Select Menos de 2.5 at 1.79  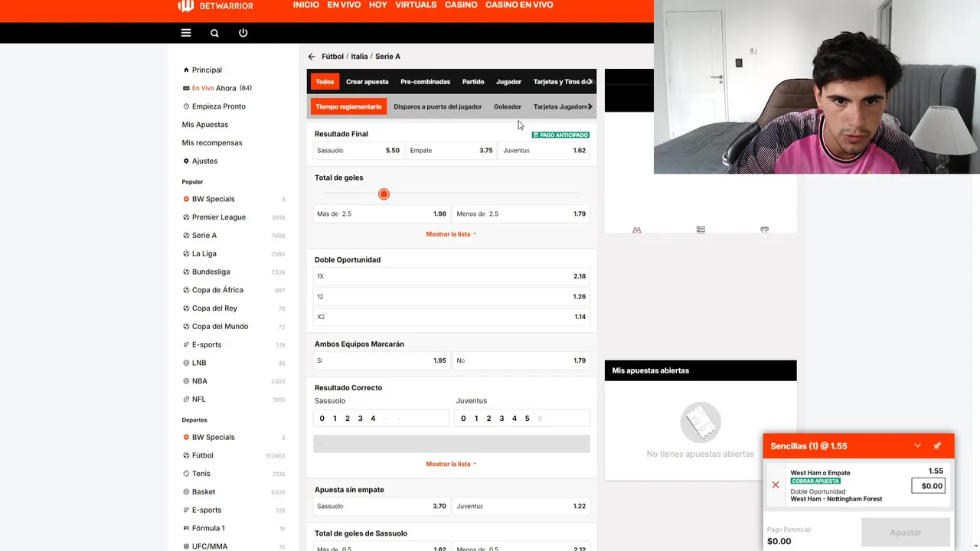[521, 214]
